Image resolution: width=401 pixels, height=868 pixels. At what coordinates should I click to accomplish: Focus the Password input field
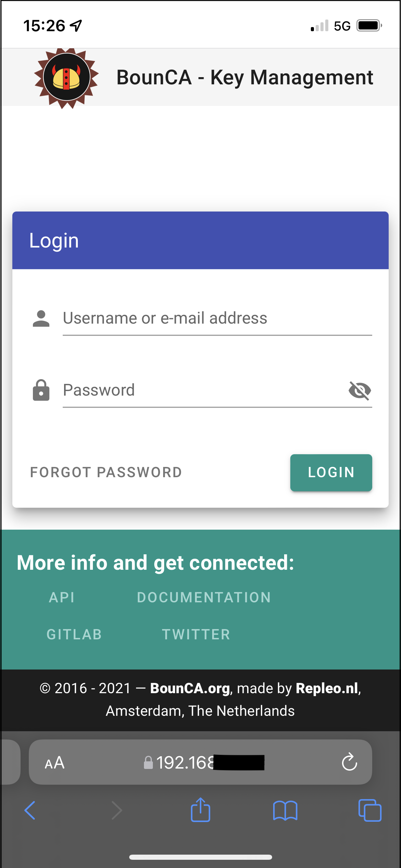click(204, 390)
